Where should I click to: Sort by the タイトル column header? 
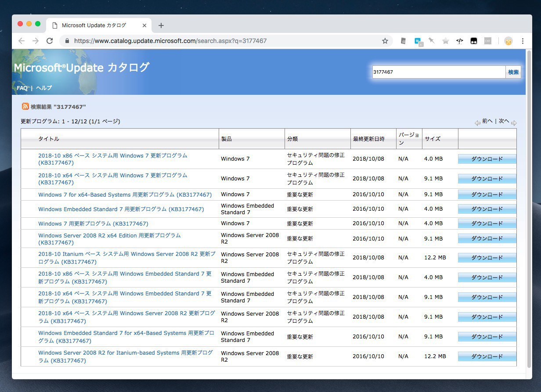click(49, 139)
